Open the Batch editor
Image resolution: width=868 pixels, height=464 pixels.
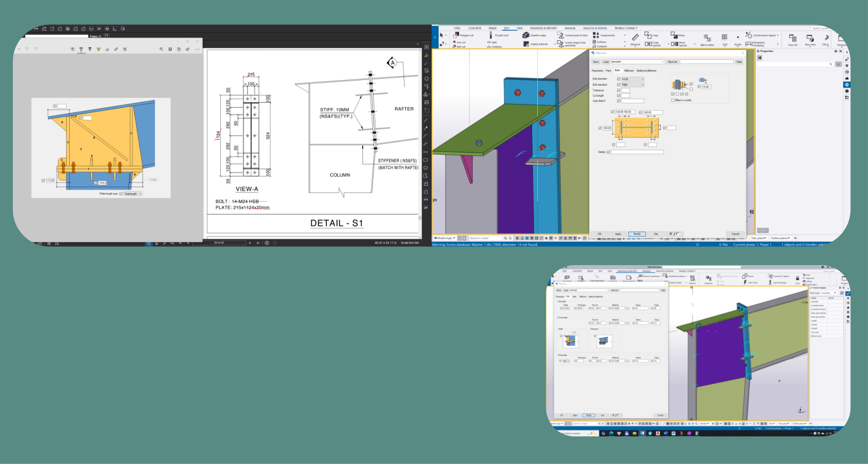[707, 39]
